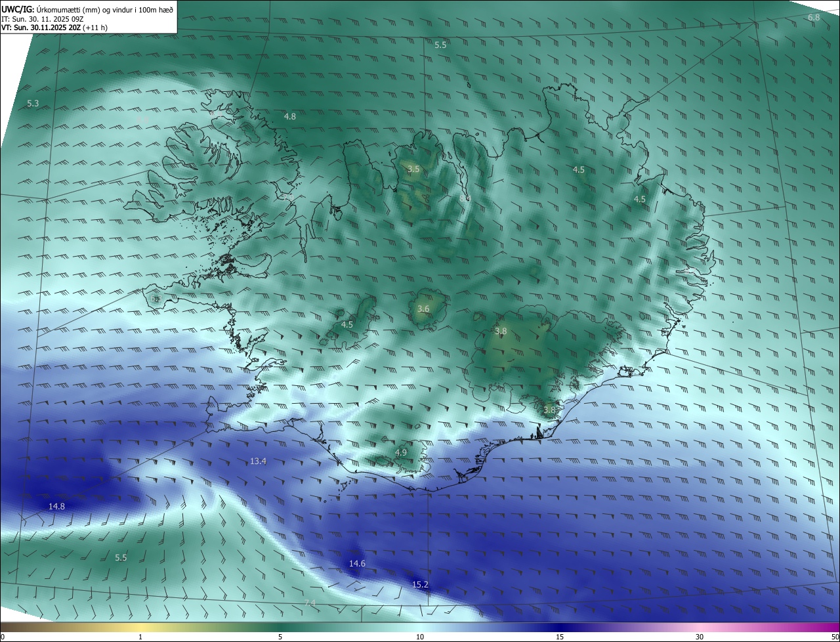The image size is (840, 642).
Task: Click the 13.4 value label on the map
Action: tap(258, 461)
